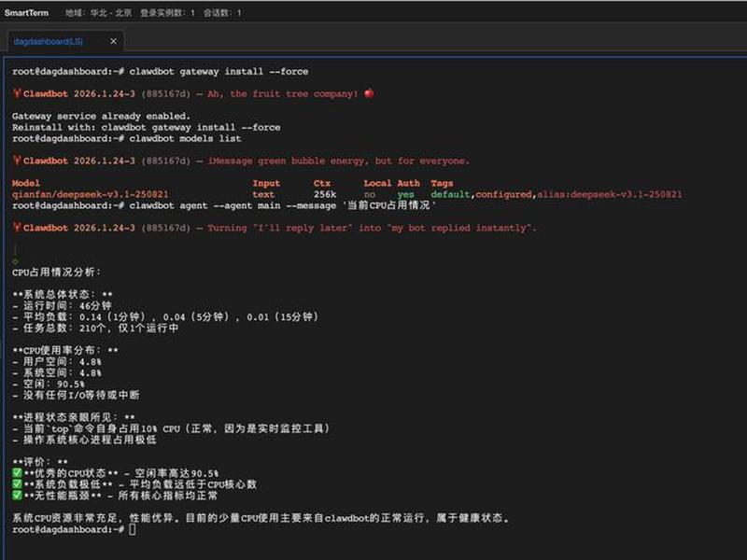The image size is (747, 560).
Task: Click the qianfan/deepseek-v3.1-250821 model name
Action: pyautogui.click(x=91, y=194)
